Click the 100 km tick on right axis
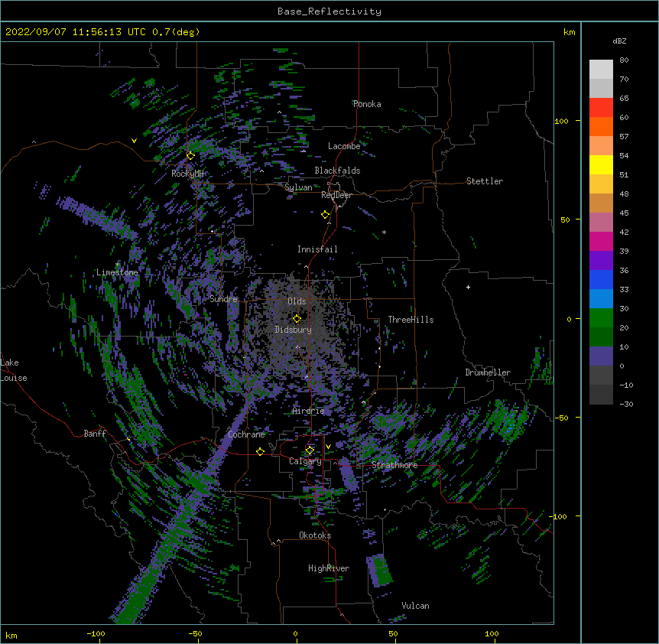 tap(561, 121)
